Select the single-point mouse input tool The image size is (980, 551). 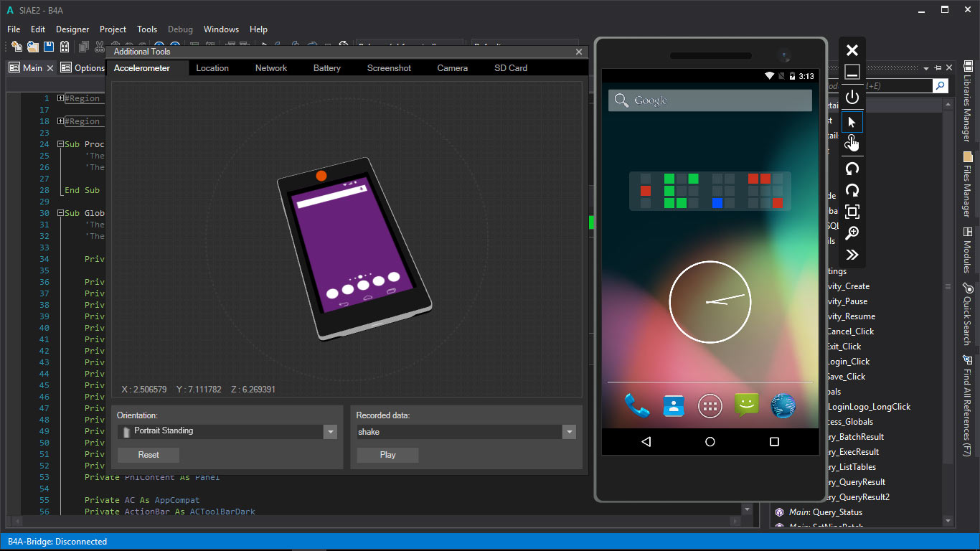coord(852,122)
